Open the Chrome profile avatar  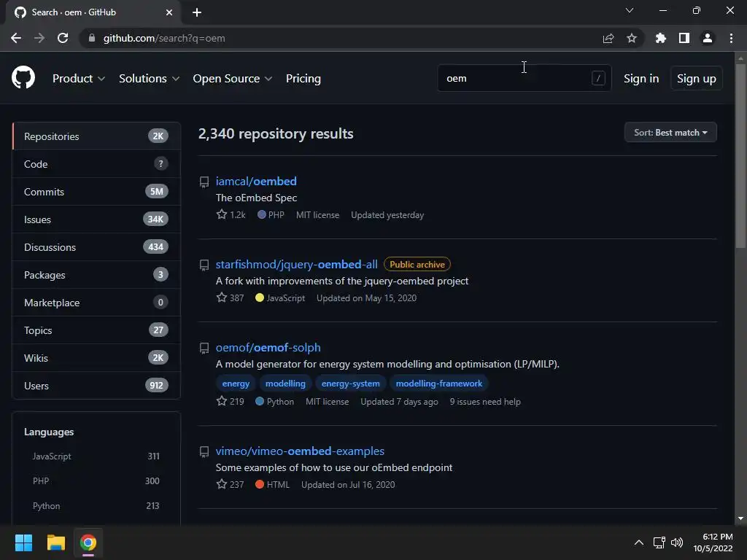708,38
